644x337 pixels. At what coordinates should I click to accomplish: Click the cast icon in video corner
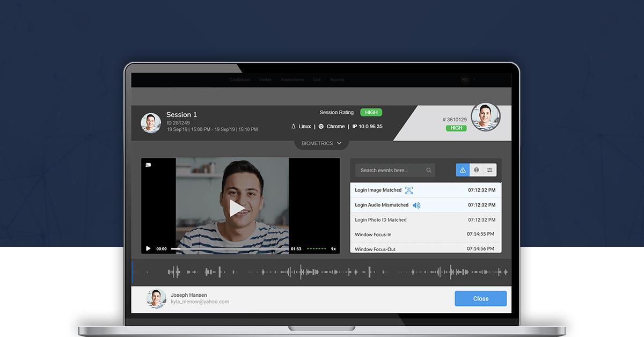[148, 165]
